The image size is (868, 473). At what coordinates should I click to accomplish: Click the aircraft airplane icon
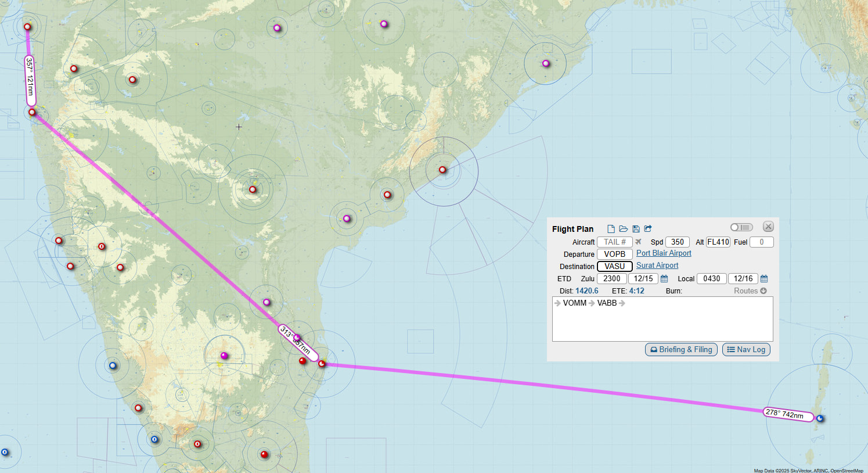(x=638, y=242)
